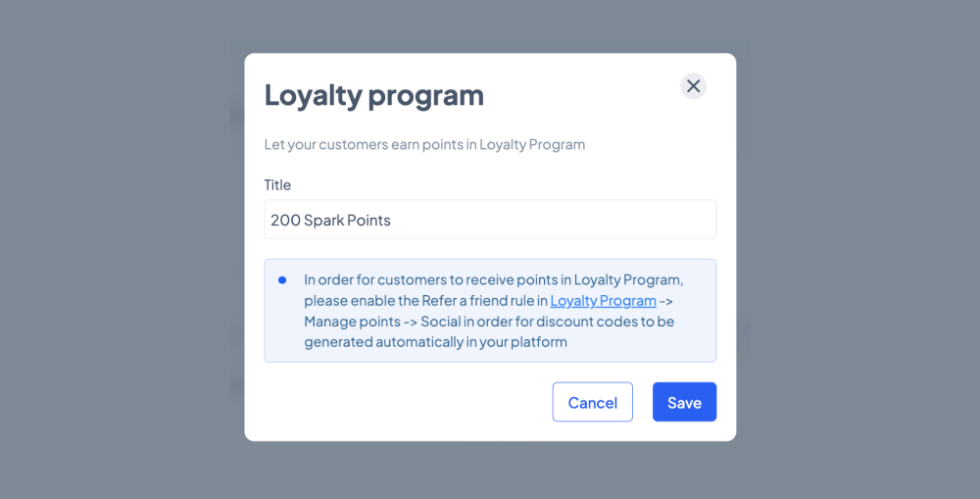Click the blue info notice box
980x499 pixels.
tap(490, 311)
